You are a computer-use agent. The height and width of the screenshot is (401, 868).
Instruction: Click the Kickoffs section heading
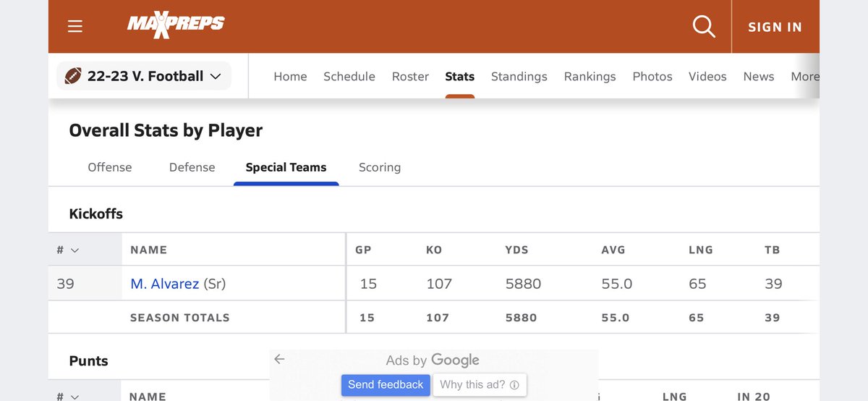click(x=96, y=214)
